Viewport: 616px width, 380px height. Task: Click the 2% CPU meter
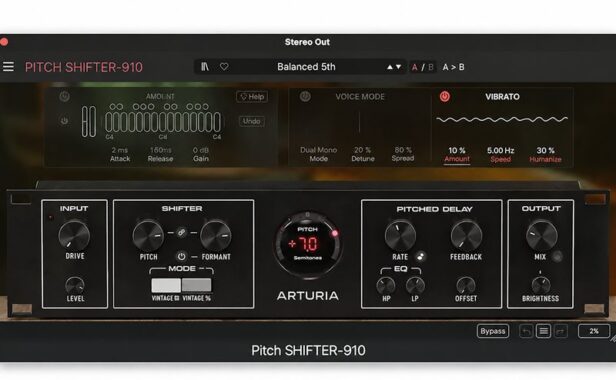(x=594, y=331)
